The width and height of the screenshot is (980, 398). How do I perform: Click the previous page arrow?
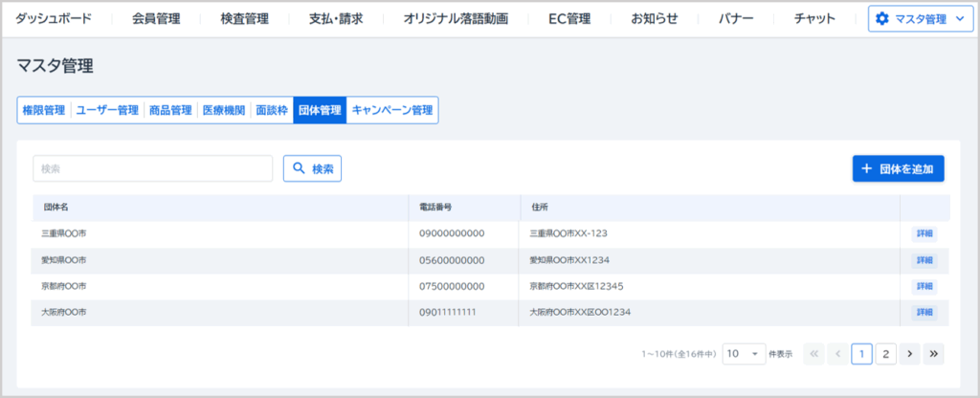838,354
